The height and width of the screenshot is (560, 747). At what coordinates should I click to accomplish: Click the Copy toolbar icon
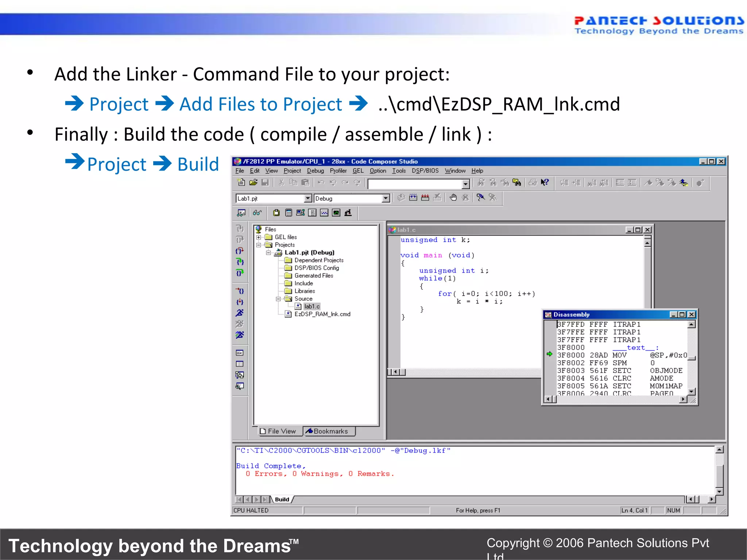293,182
